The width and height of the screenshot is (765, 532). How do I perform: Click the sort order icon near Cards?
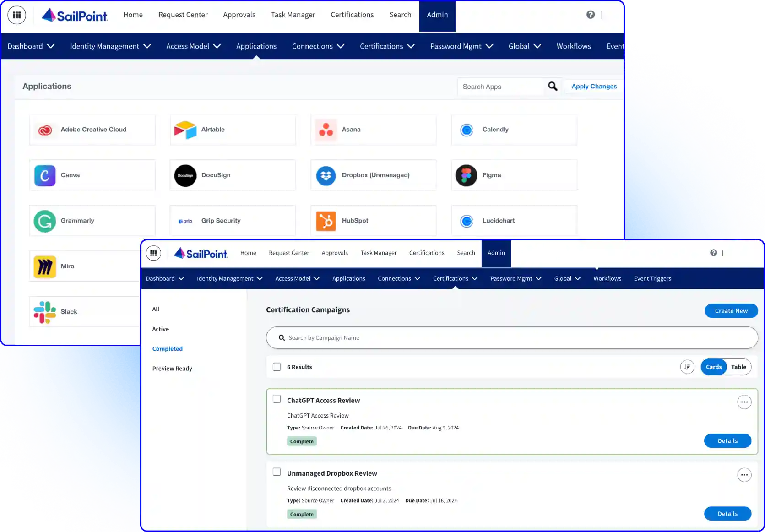point(687,367)
